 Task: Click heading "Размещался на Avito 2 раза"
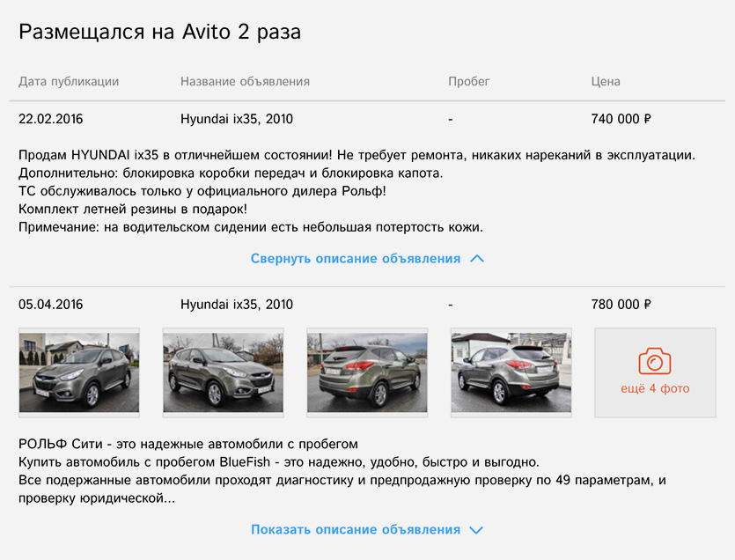tap(160, 33)
